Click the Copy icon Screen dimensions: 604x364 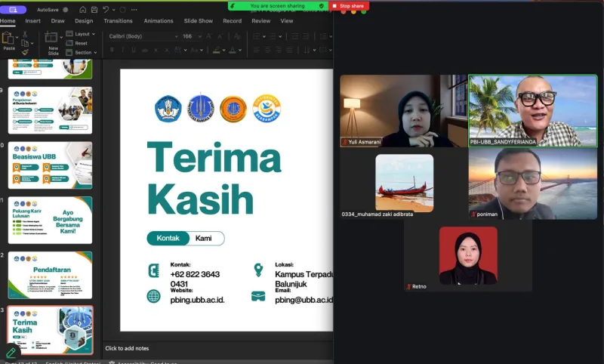(25, 43)
